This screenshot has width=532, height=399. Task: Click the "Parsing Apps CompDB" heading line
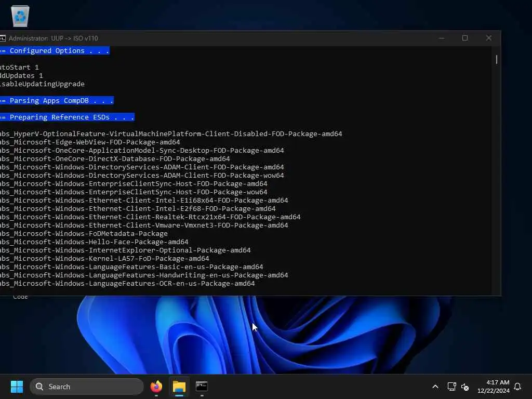tap(57, 100)
